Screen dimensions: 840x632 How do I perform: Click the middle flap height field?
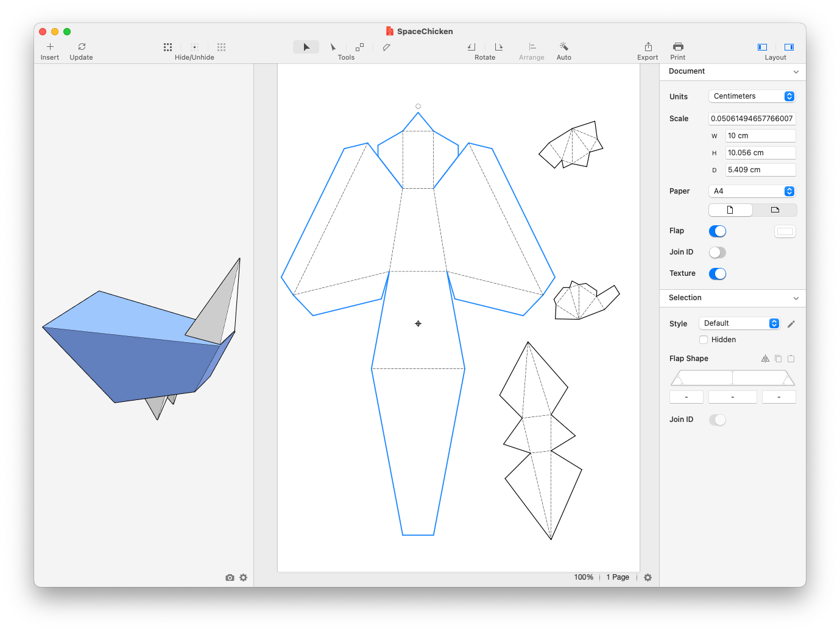(x=733, y=397)
